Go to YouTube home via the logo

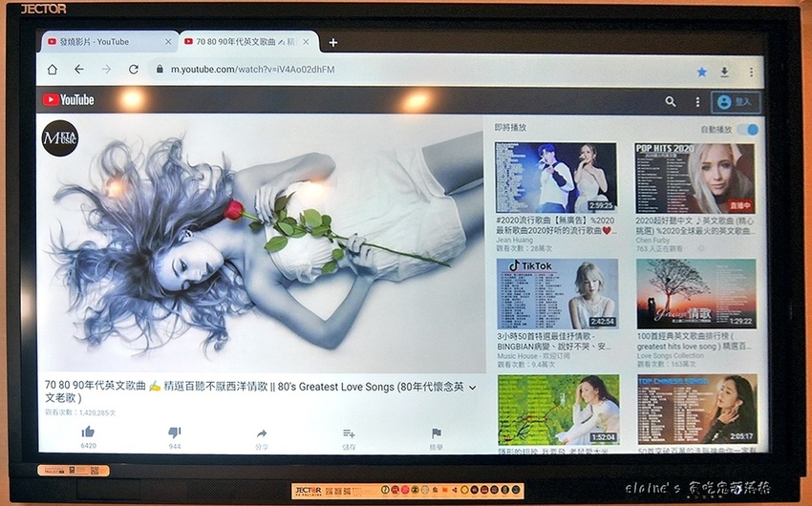(68, 99)
